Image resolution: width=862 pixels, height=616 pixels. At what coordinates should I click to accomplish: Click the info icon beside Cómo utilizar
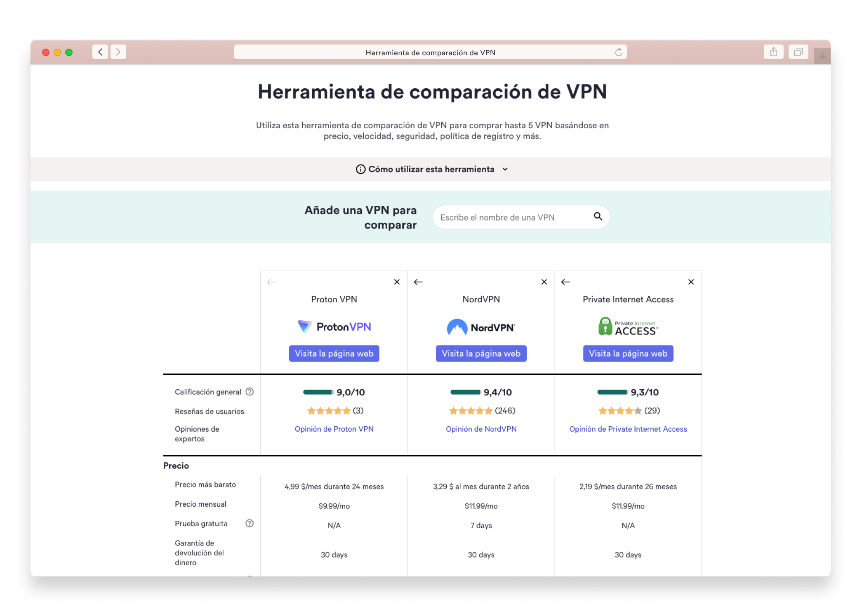(360, 169)
